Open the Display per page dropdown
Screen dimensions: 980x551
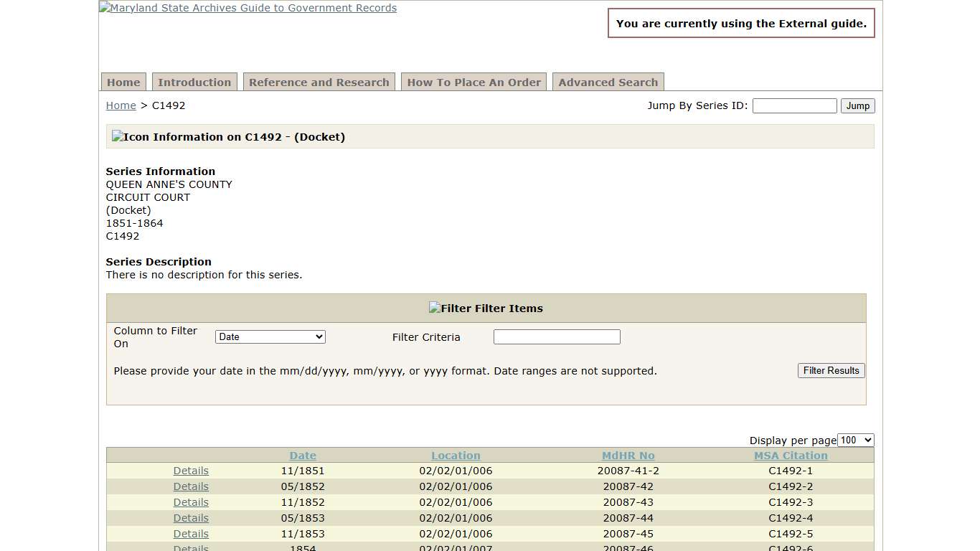(855, 441)
